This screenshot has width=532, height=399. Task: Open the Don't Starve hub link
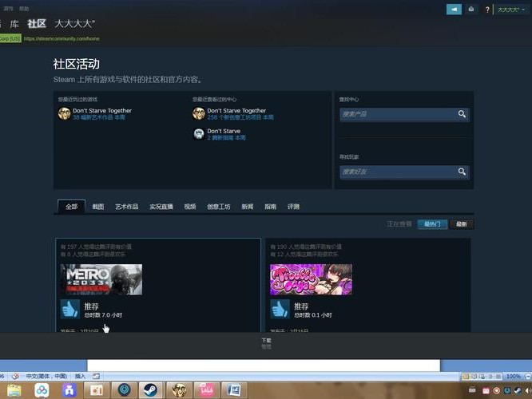click(224, 131)
